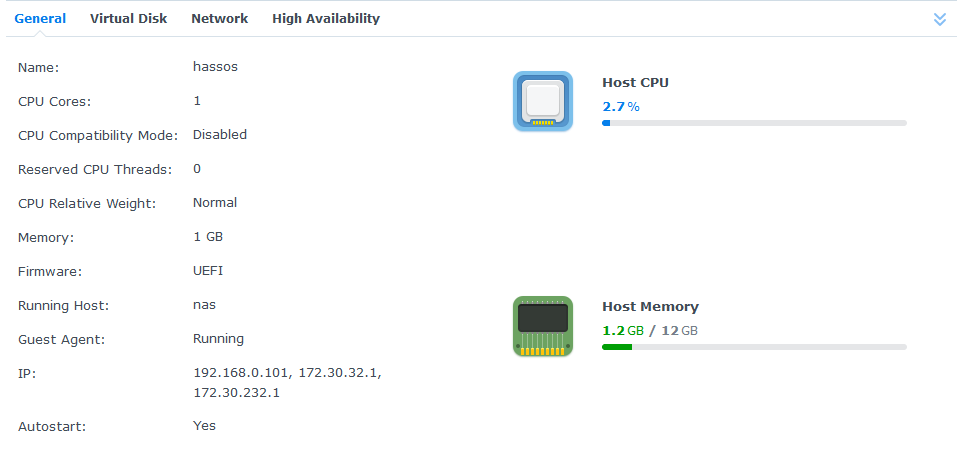Click the Host Memory heading
Viewport: 961px width, 460px height.
pos(650,307)
